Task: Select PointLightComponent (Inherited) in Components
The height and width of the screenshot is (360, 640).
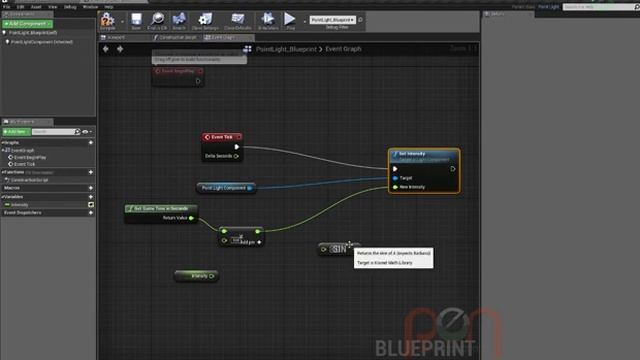Action: click(x=41, y=42)
